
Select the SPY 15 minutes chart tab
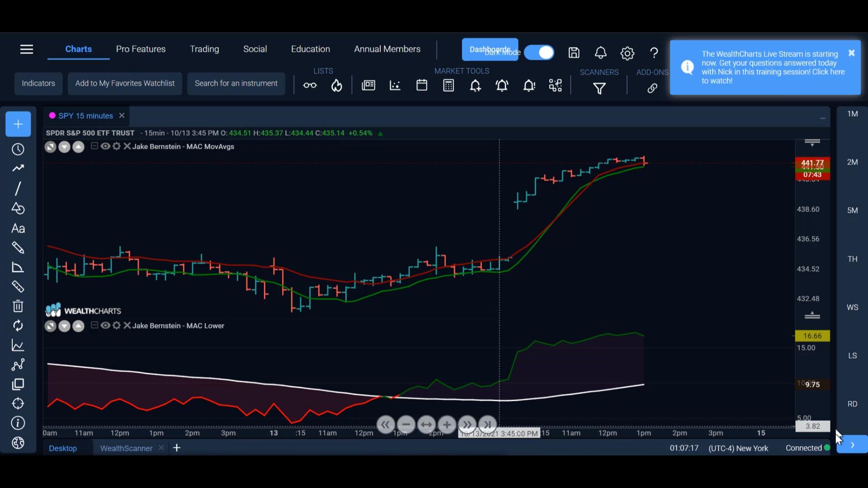coord(85,116)
